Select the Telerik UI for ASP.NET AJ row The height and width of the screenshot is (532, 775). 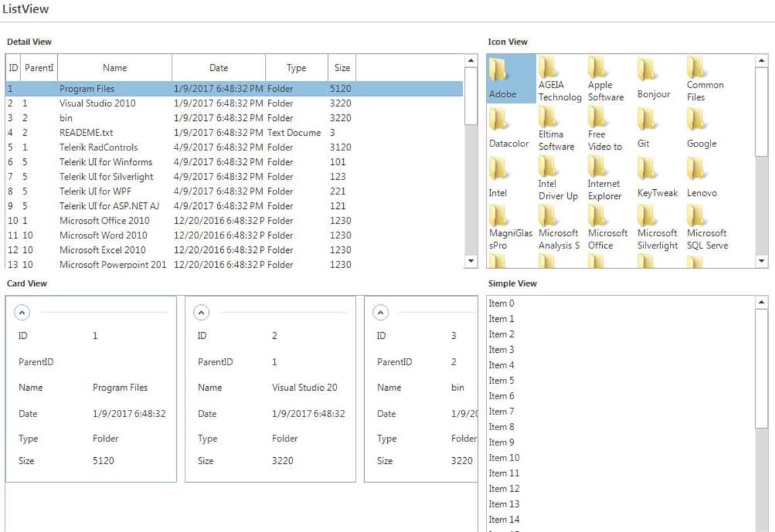(x=234, y=206)
